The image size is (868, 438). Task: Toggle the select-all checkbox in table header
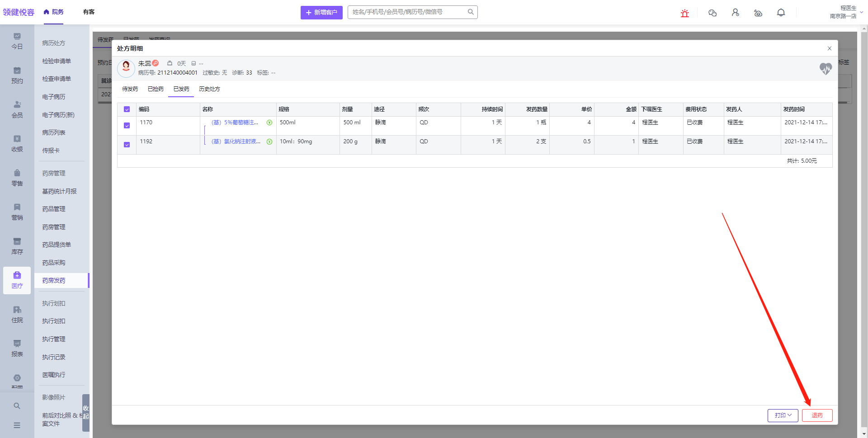(127, 109)
